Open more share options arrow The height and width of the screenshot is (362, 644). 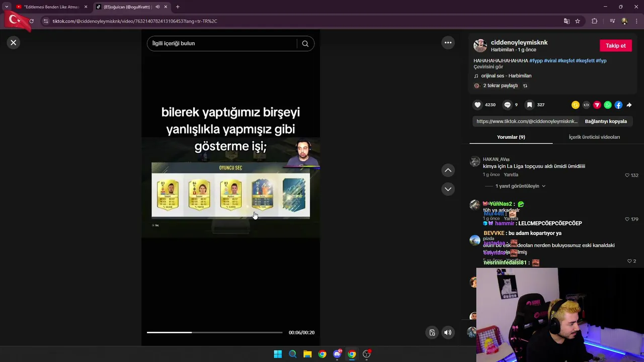[x=629, y=105]
